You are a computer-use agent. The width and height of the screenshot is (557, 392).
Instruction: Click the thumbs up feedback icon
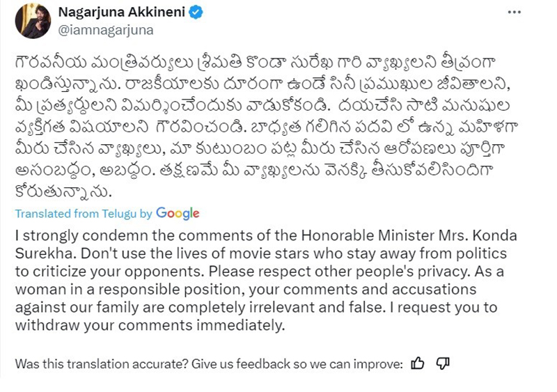[418, 363]
